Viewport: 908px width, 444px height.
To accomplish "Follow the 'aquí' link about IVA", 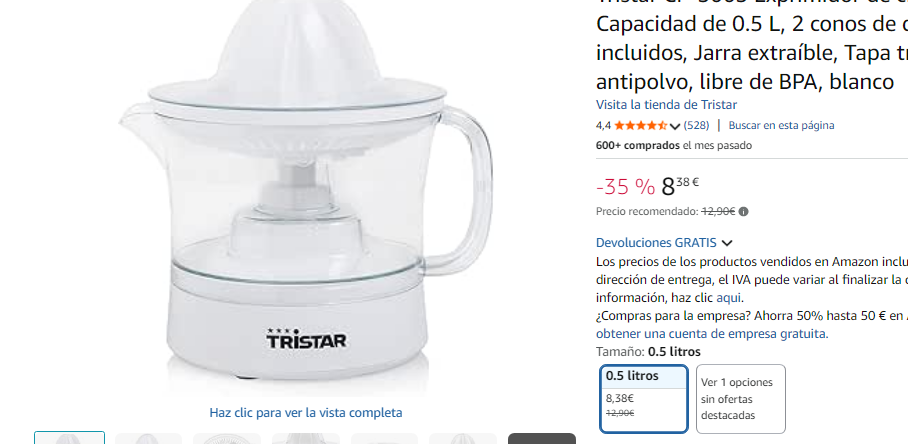I will click(x=728, y=298).
